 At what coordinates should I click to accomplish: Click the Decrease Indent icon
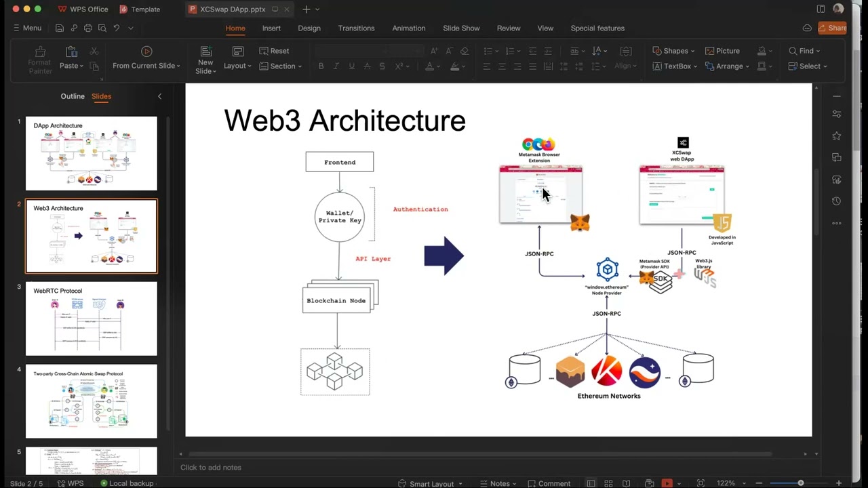coord(532,51)
